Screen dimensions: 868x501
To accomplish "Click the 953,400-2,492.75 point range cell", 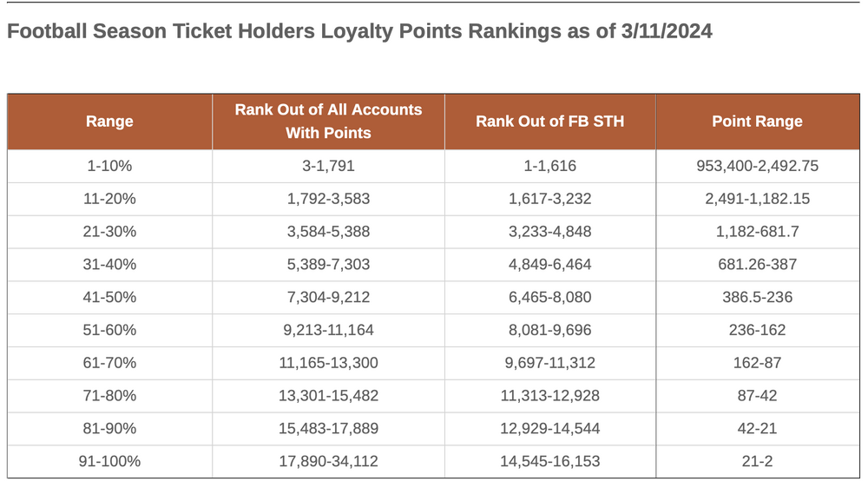I will (757, 166).
